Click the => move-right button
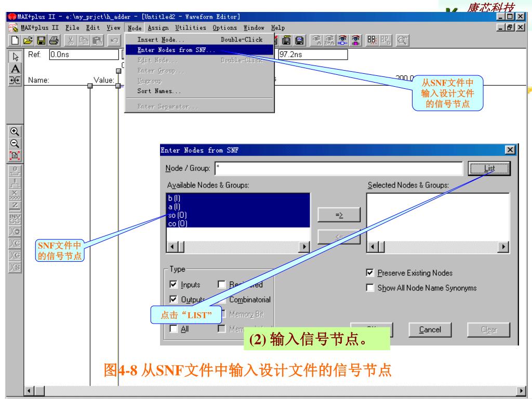 (339, 215)
